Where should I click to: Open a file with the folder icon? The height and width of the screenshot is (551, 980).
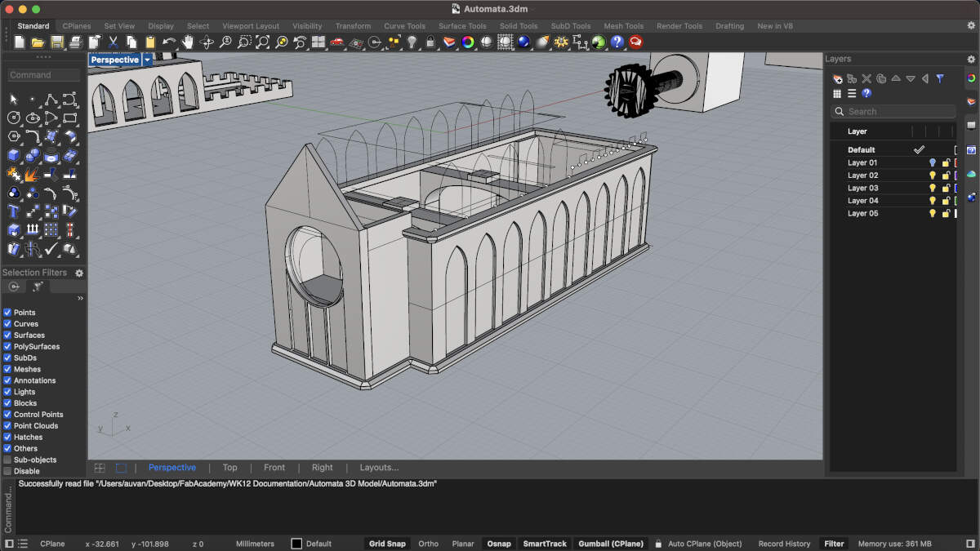38,42
